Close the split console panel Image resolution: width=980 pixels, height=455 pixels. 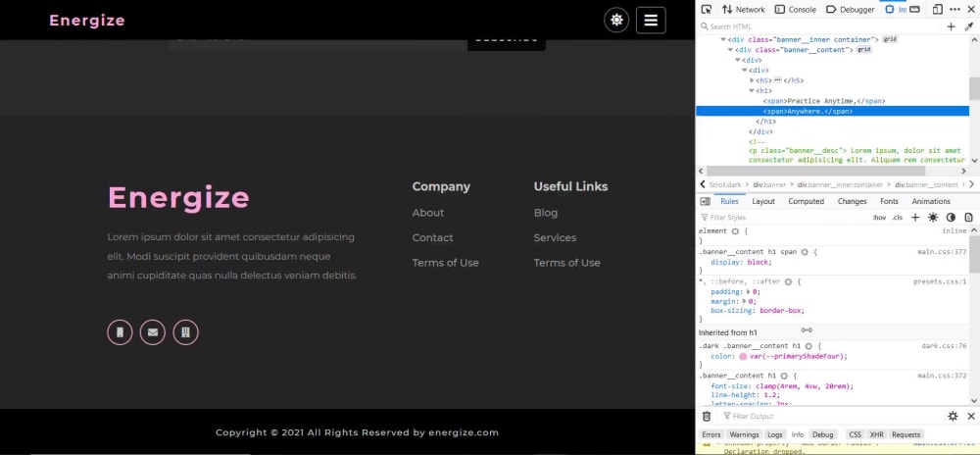[x=971, y=416]
